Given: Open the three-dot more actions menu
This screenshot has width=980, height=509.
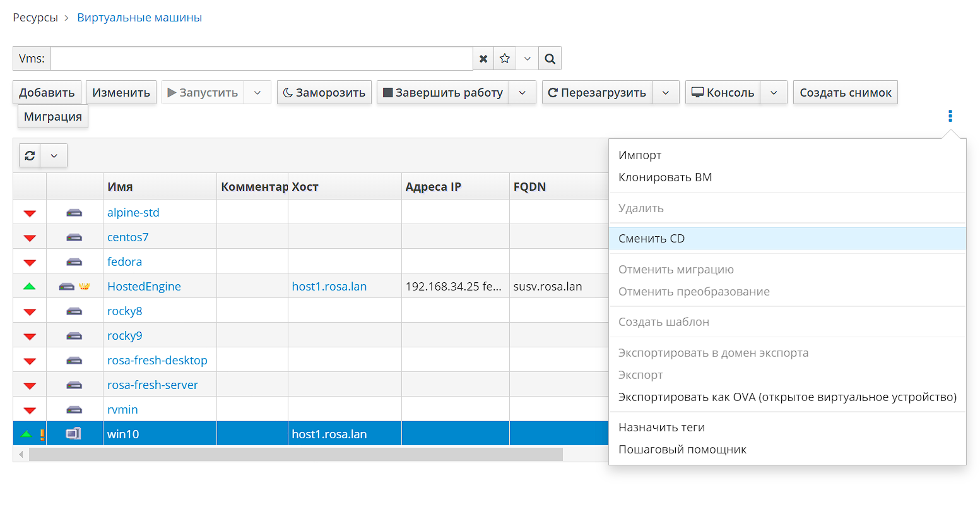Looking at the screenshot, I should coord(950,116).
